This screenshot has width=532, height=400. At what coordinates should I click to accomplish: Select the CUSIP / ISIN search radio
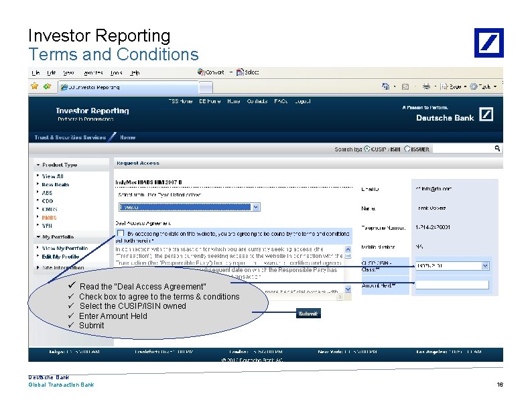(x=367, y=149)
